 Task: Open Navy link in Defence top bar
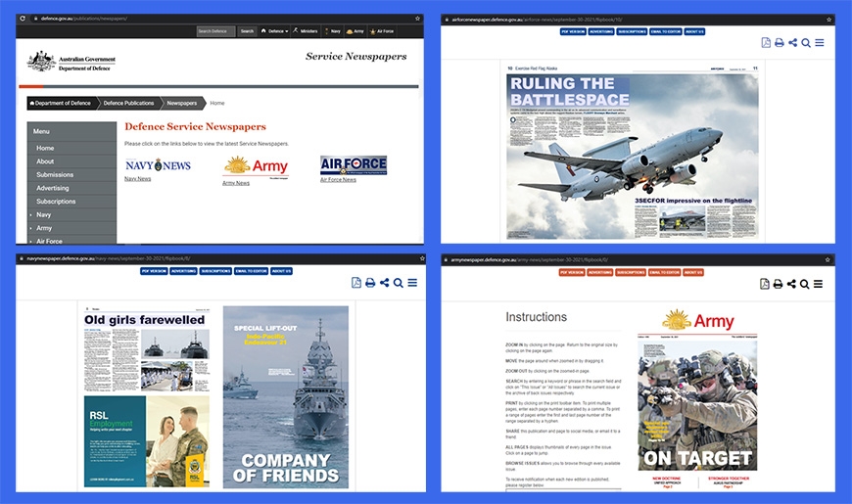333,31
